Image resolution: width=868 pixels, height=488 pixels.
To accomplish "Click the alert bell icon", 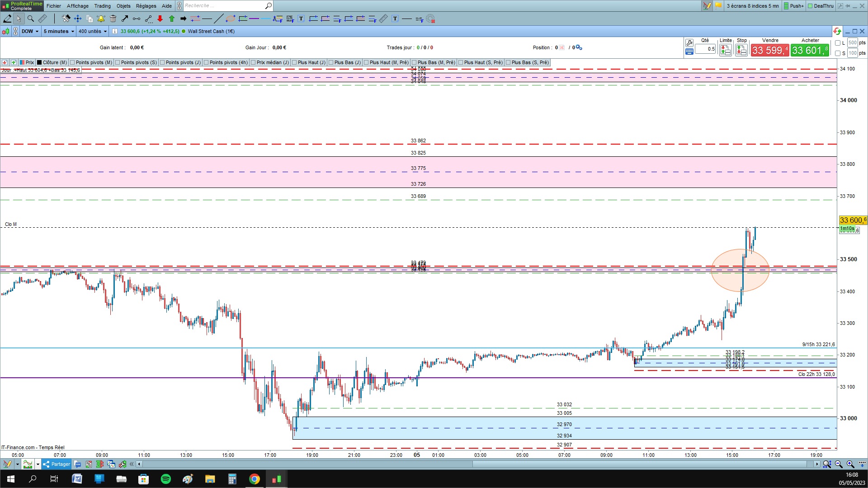I will pos(101,19).
